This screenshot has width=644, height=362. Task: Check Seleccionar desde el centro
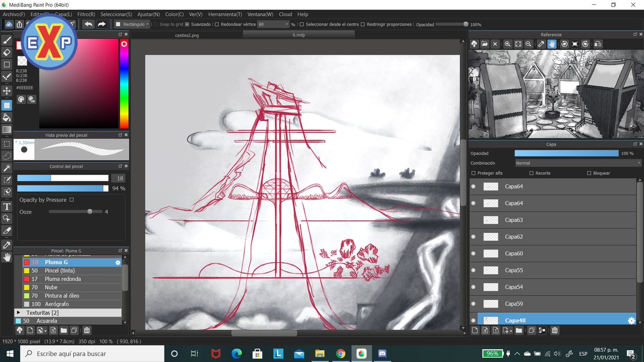(x=301, y=24)
